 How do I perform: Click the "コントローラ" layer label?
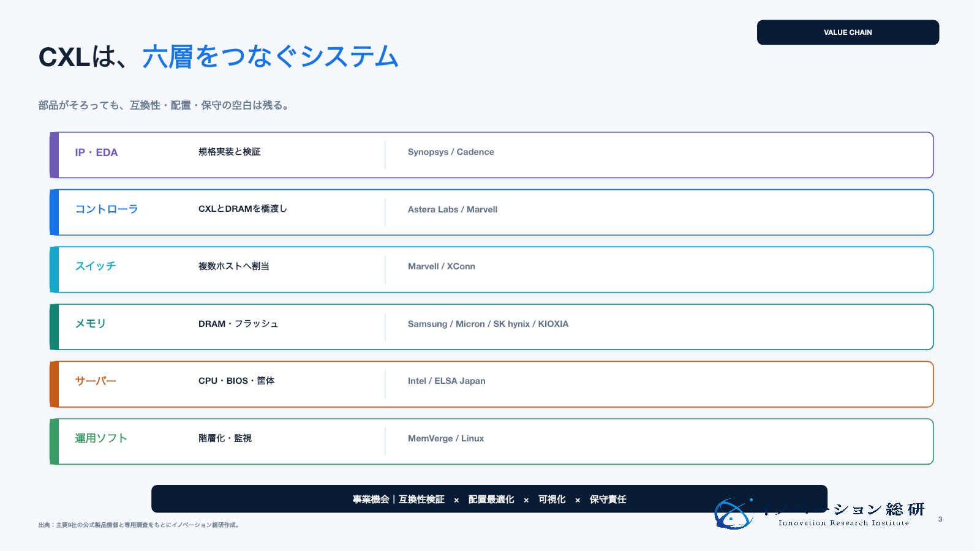(x=107, y=209)
